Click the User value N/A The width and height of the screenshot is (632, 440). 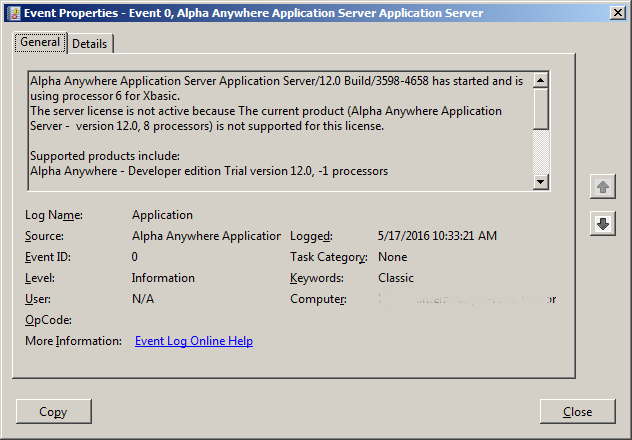click(143, 299)
